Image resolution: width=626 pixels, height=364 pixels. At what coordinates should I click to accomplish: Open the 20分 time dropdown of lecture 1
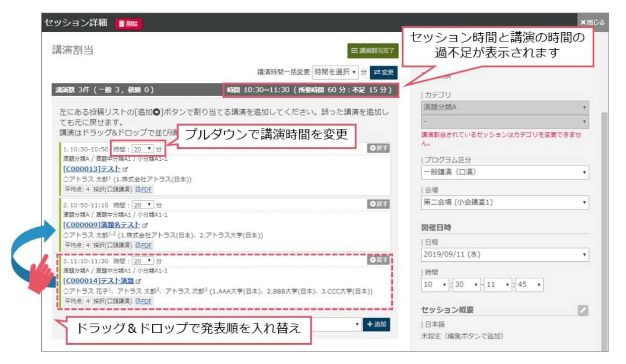click(x=143, y=149)
